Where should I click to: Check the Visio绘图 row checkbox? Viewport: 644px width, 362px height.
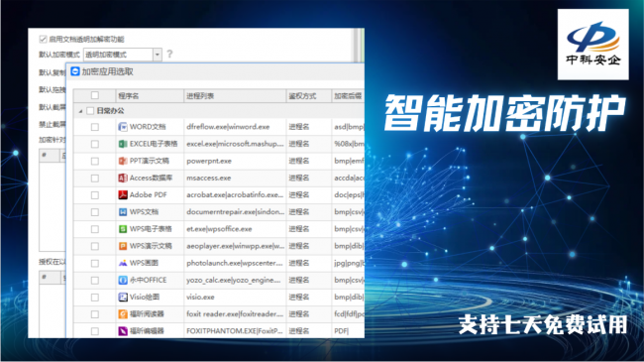95,298
